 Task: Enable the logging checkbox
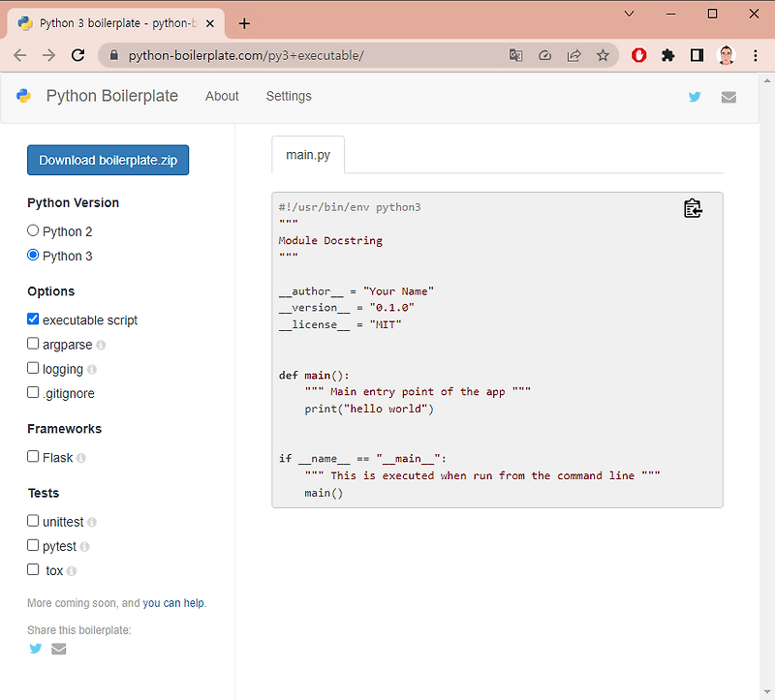click(x=33, y=368)
